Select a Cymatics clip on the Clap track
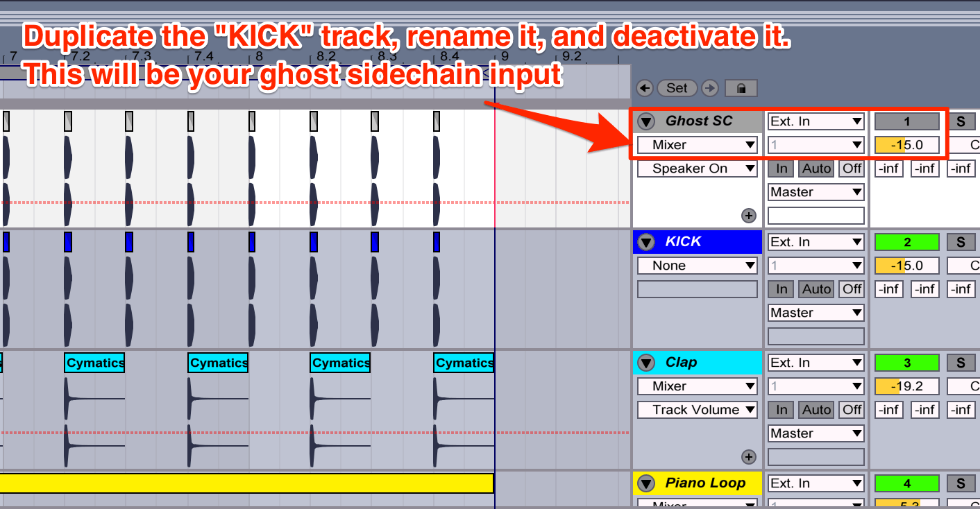This screenshot has height=509, width=980. 94,362
